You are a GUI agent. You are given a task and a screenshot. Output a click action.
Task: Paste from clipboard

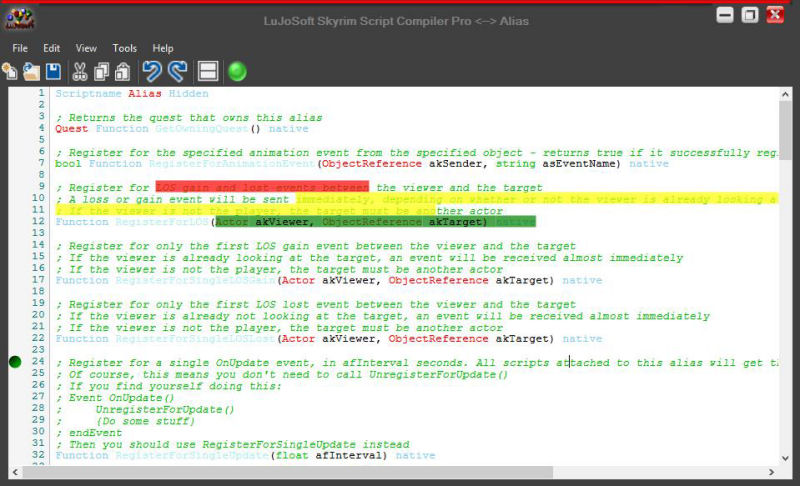pyautogui.click(x=122, y=71)
